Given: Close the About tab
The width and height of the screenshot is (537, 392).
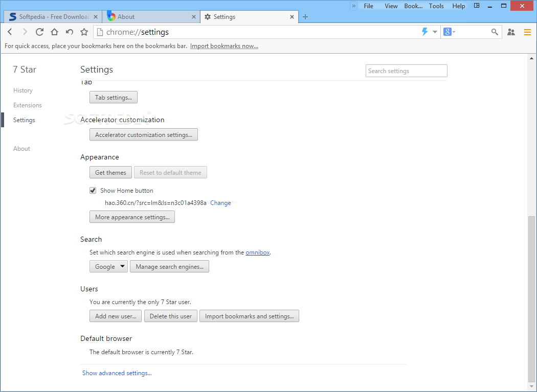Looking at the screenshot, I should coord(194,17).
